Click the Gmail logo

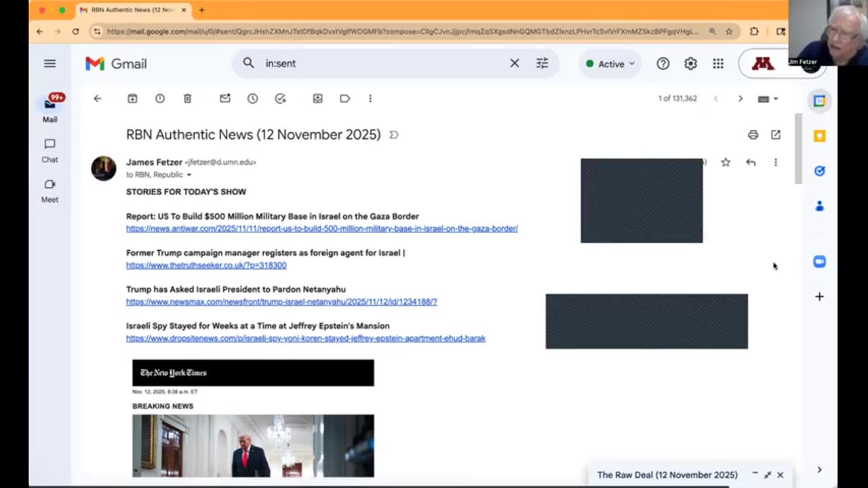(x=116, y=64)
